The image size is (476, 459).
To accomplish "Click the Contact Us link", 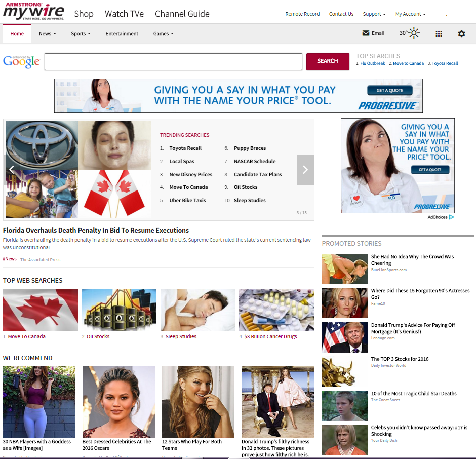I will [341, 14].
